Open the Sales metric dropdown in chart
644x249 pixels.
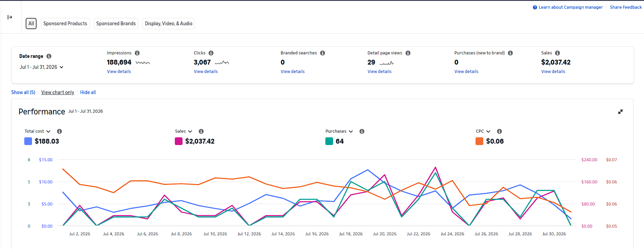(x=184, y=131)
